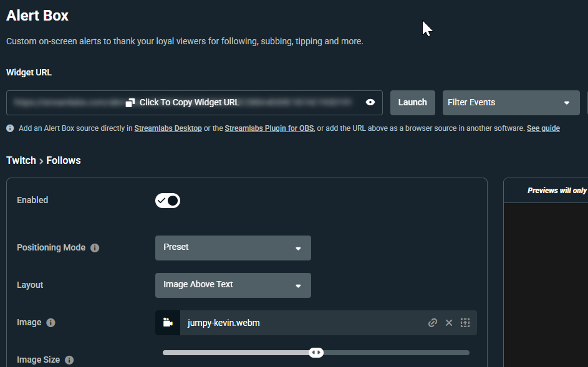This screenshot has width=588, height=367.
Task: Click the jumpy-kevin.webm file name
Action: point(223,323)
